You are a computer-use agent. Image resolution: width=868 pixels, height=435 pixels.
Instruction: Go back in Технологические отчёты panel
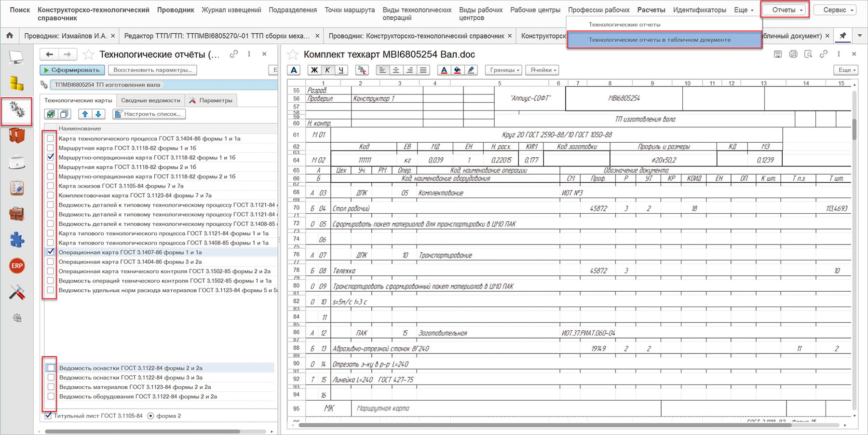[x=49, y=54]
